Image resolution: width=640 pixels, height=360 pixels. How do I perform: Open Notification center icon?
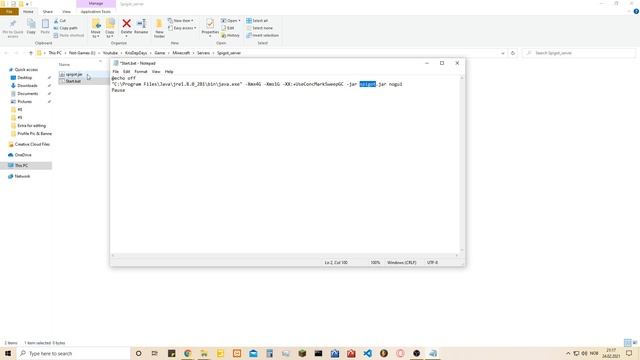point(629,353)
